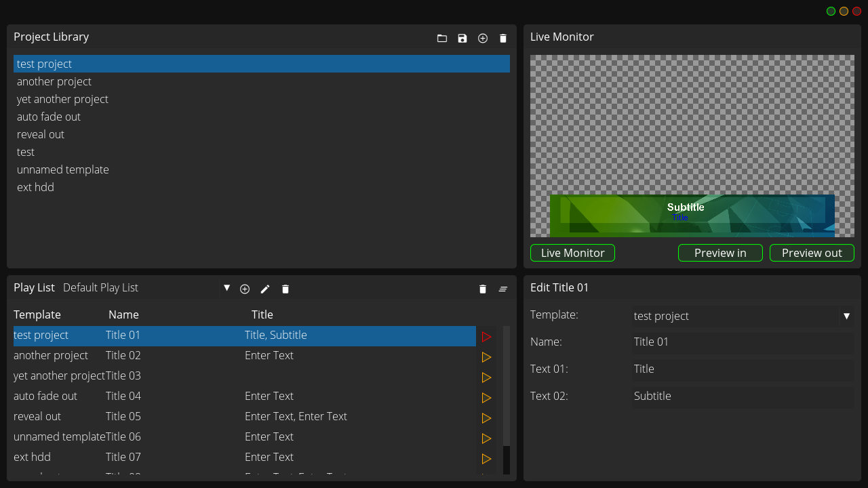Select 'unnamed template' in Project Library
The width and height of the screenshot is (868, 488).
click(262, 169)
